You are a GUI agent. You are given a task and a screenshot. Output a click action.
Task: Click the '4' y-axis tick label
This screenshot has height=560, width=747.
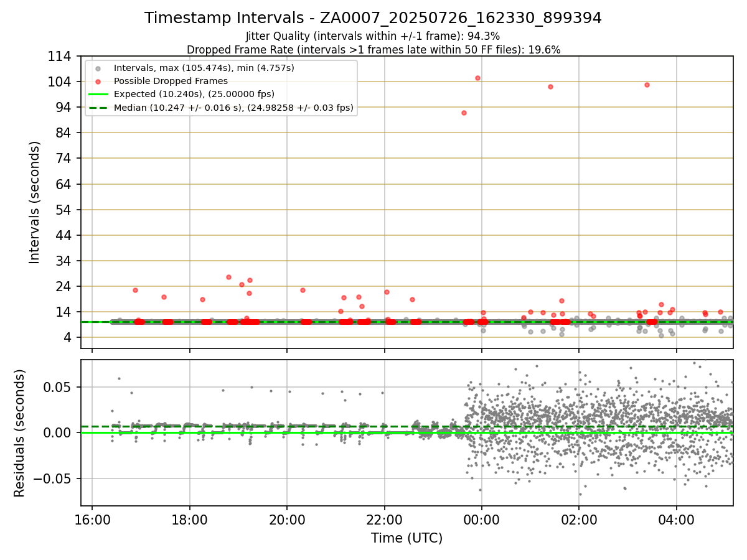coord(68,338)
